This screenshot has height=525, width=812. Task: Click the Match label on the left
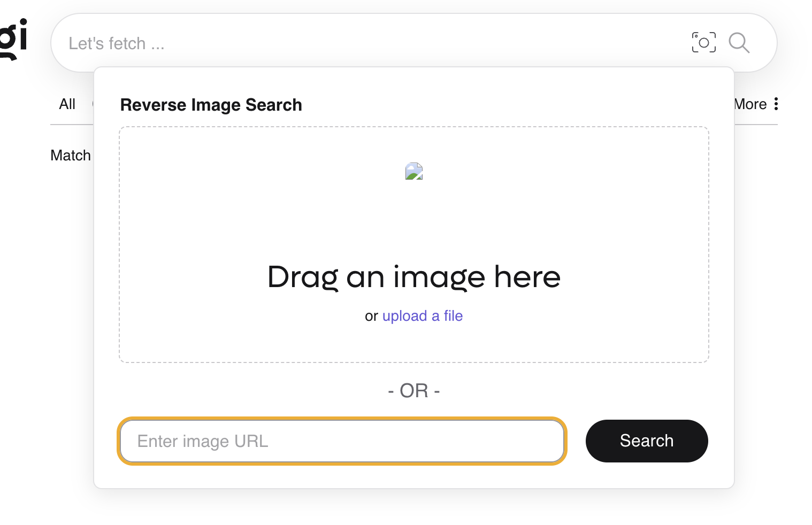[71, 156]
